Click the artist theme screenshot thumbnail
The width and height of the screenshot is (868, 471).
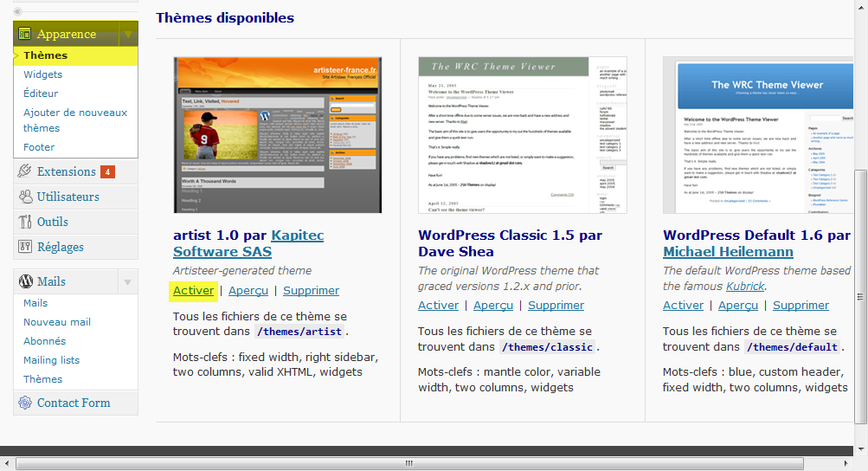click(277, 135)
